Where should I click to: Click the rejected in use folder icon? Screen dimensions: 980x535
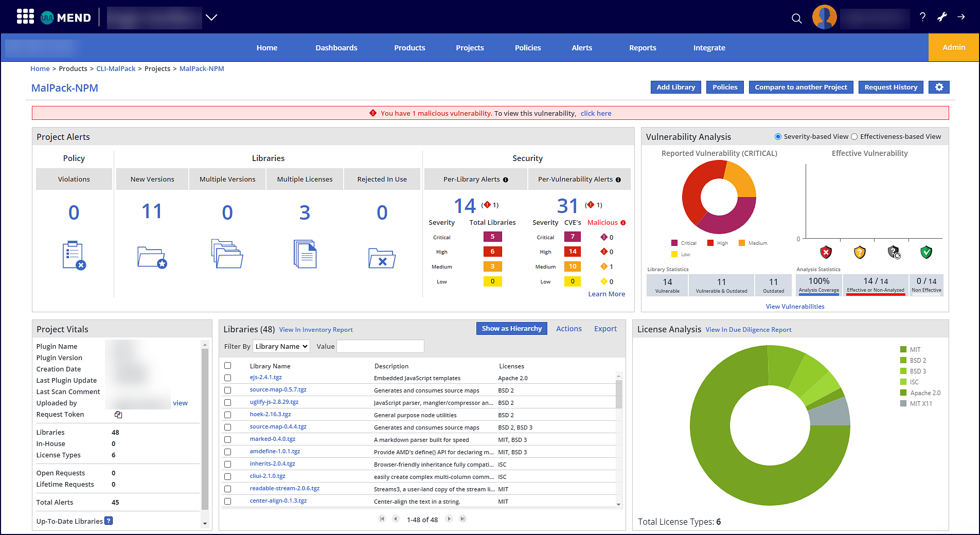pyautogui.click(x=382, y=257)
